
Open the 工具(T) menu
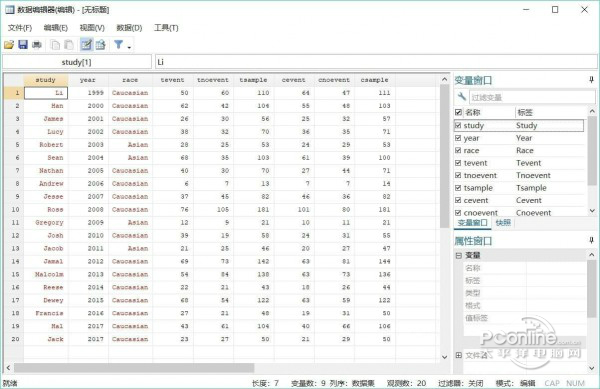tap(166, 28)
